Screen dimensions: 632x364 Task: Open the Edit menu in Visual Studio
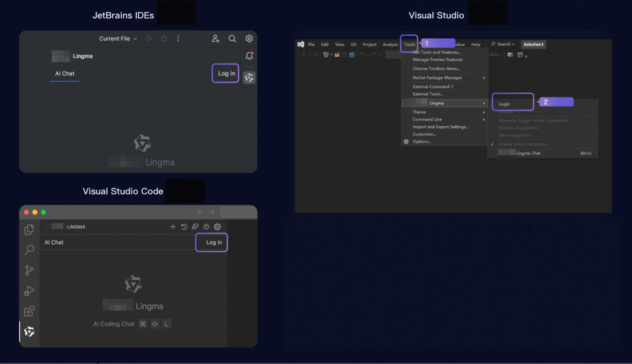(325, 44)
